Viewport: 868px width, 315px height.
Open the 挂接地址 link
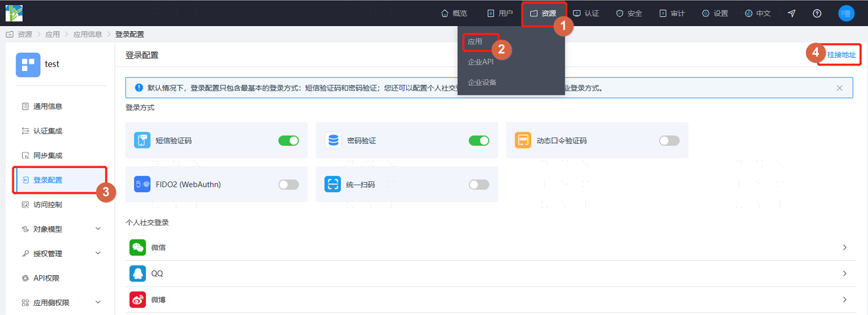pyautogui.click(x=841, y=55)
